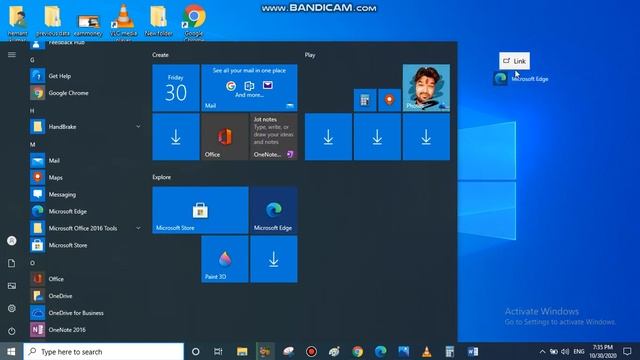Screen dimensions: 640x360
Task: Open Settings gear in the Start sidebar
Action: [12, 309]
